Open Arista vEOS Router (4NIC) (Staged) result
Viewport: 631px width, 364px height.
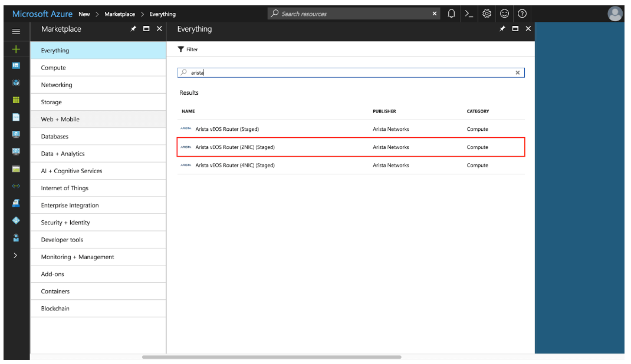click(x=351, y=165)
